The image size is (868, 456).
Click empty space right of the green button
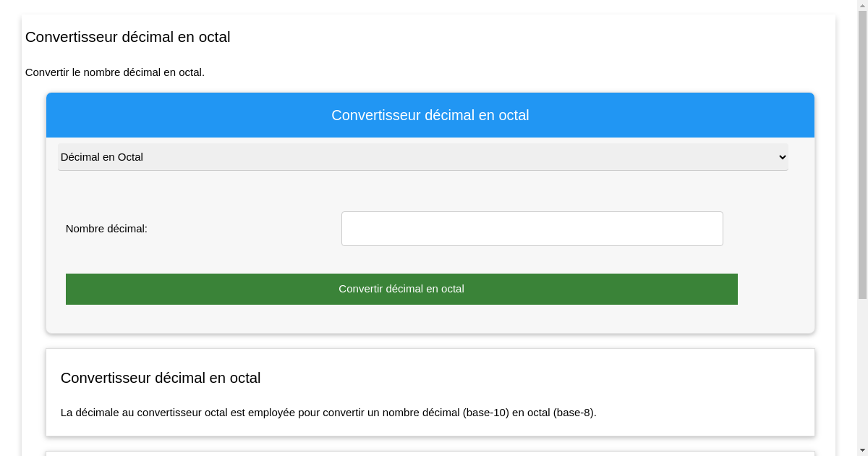pyautogui.click(x=774, y=289)
